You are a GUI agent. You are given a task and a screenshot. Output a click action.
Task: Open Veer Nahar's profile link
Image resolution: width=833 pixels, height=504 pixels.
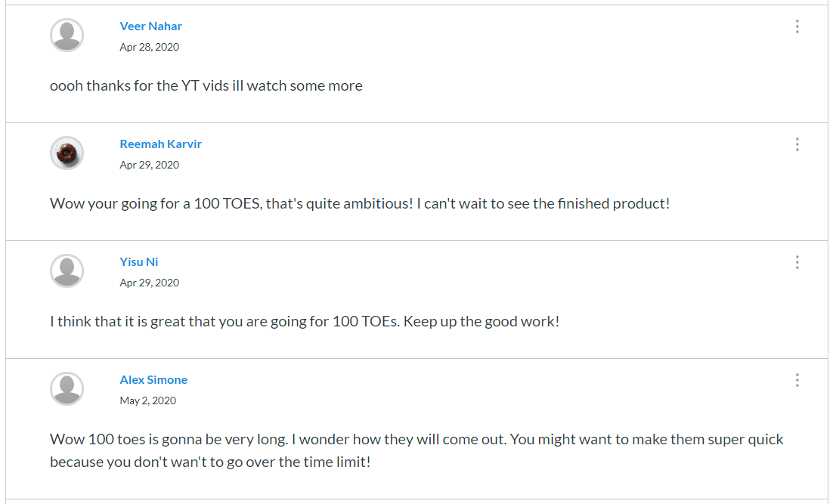click(x=151, y=26)
